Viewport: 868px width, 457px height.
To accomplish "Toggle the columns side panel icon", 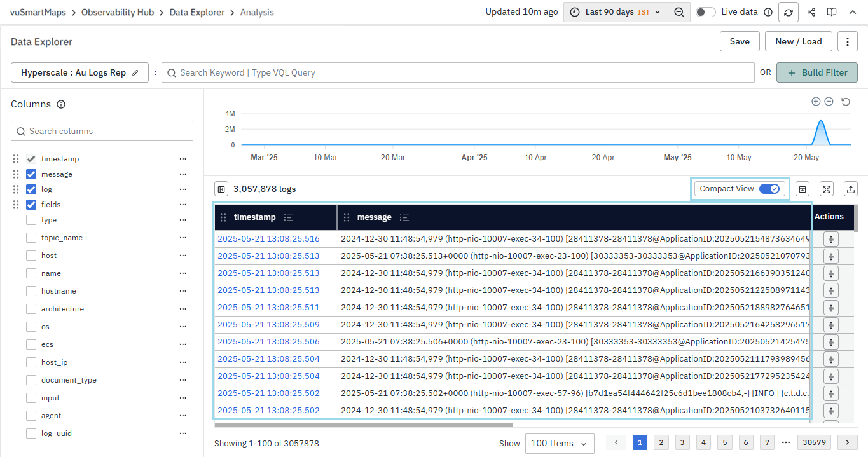I will [x=221, y=189].
